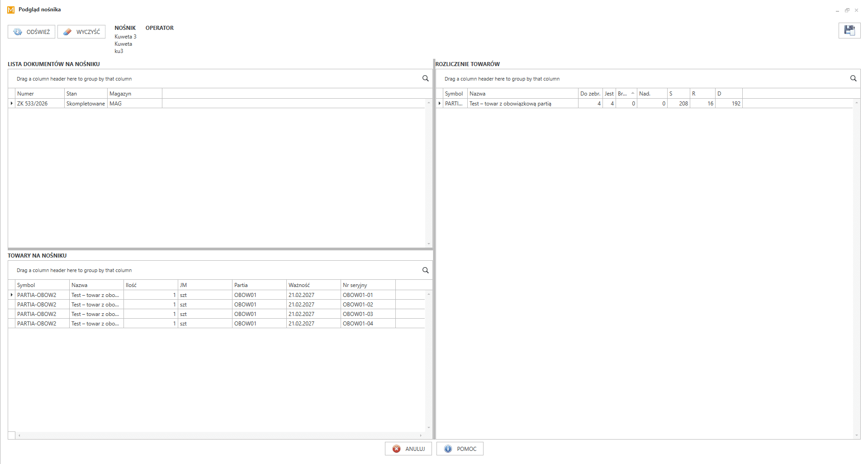Viewport: 868px width, 464px height.
Task: Select document row ZK 533/2026
Action: pos(217,103)
